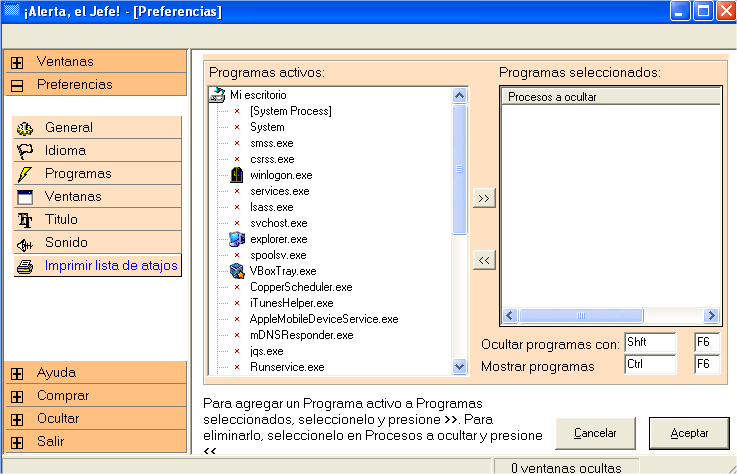Click the Mi escritorio desktop icon

[x=217, y=95]
